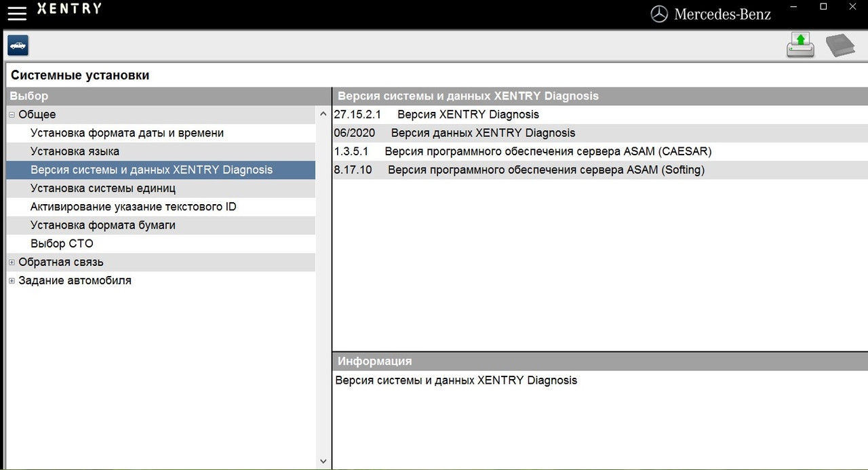Click the 27.15.2.1 Версия XENTRY Diagnosis row
This screenshot has width=868, height=470.
click(600, 115)
